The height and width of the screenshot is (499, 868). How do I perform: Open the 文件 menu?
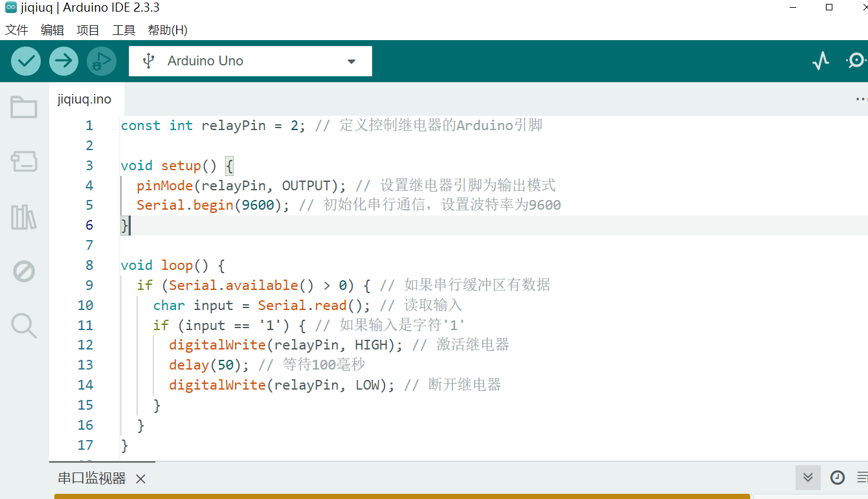(17, 30)
